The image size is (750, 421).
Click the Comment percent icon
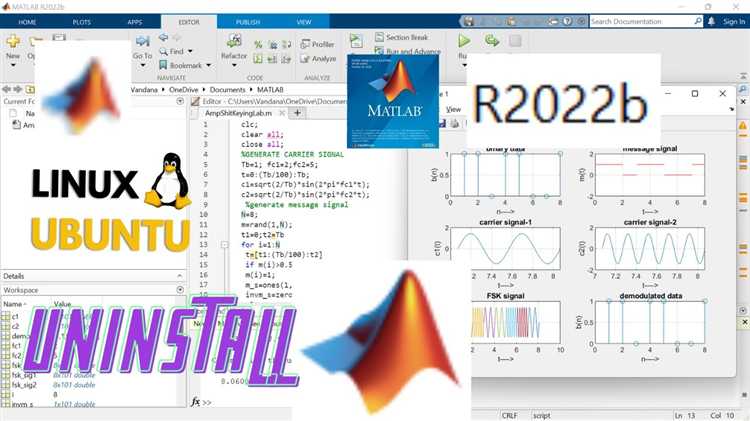coord(258,45)
